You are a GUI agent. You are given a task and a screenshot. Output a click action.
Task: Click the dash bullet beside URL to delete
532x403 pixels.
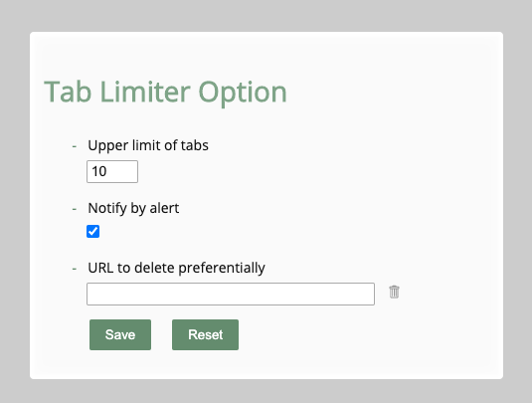[75, 269]
